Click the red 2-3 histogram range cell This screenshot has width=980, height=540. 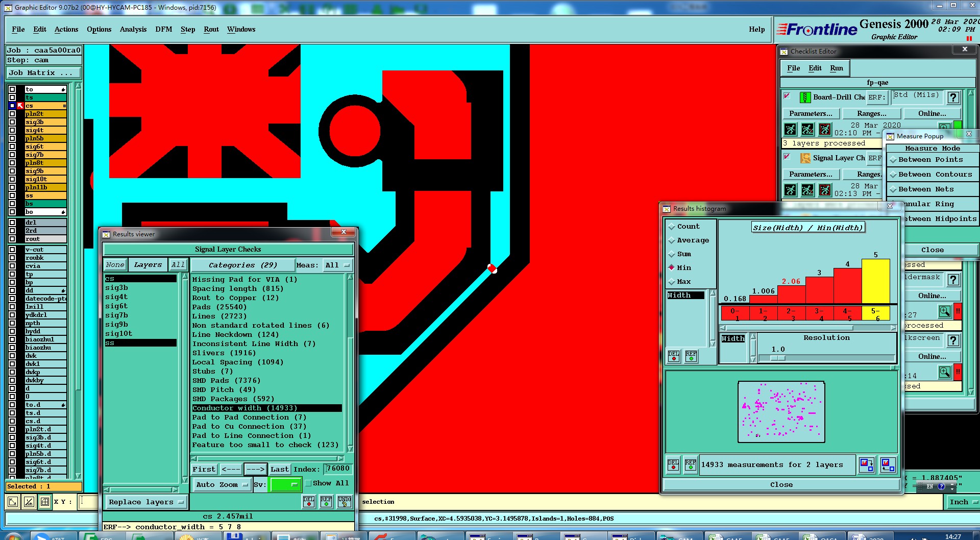point(791,313)
